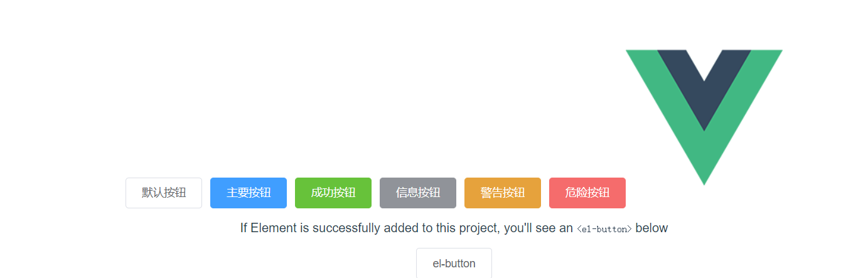The width and height of the screenshot is (868, 278).
Task: Choose the gray 信息按钮 info button
Action: 418,193
